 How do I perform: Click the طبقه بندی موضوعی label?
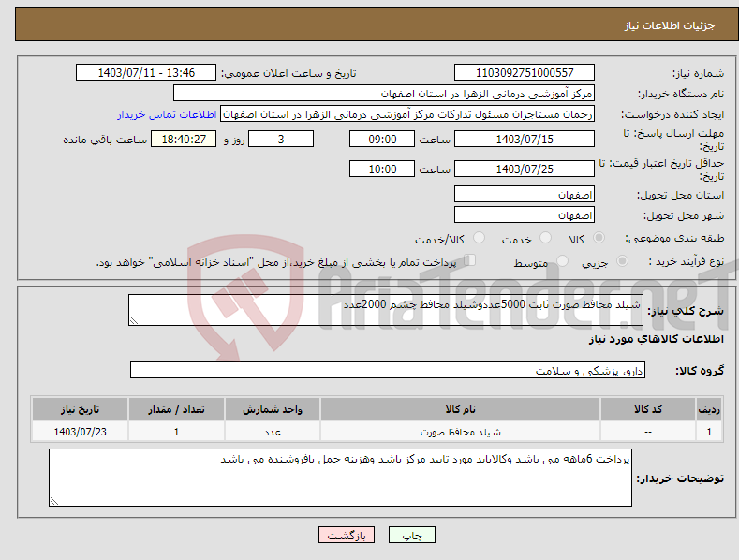(674, 238)
